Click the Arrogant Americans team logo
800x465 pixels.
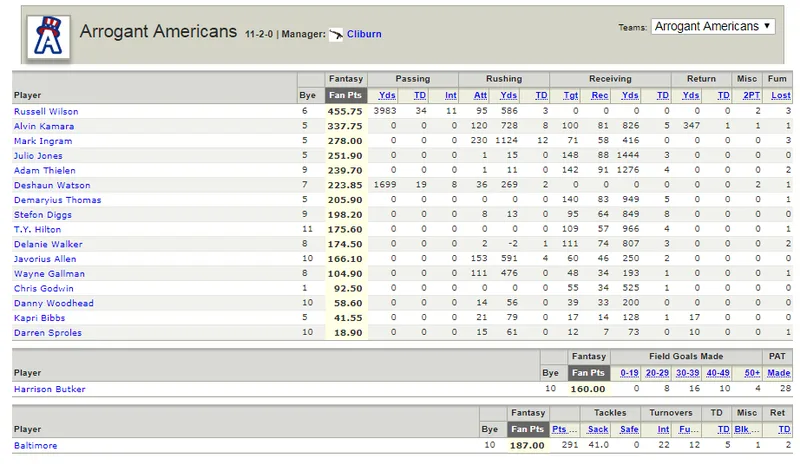coord(48,36)
